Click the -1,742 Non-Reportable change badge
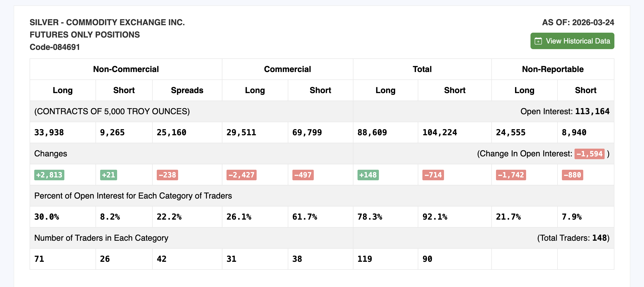 [511, 175]
